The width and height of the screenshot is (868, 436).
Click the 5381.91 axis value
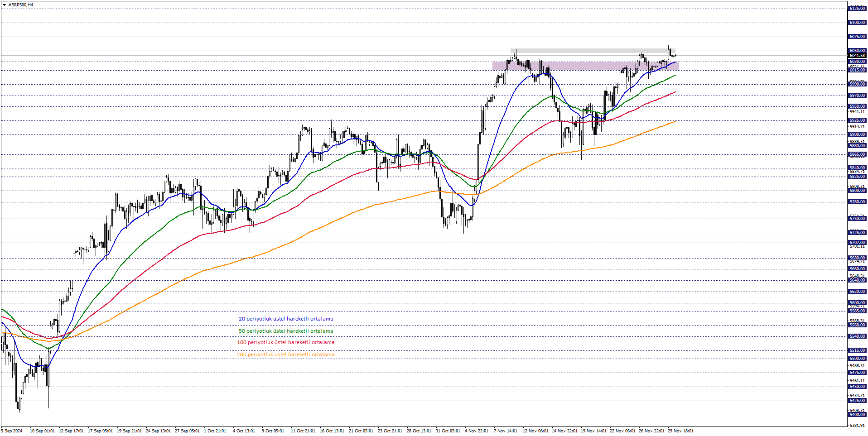[x=857, y=426]
